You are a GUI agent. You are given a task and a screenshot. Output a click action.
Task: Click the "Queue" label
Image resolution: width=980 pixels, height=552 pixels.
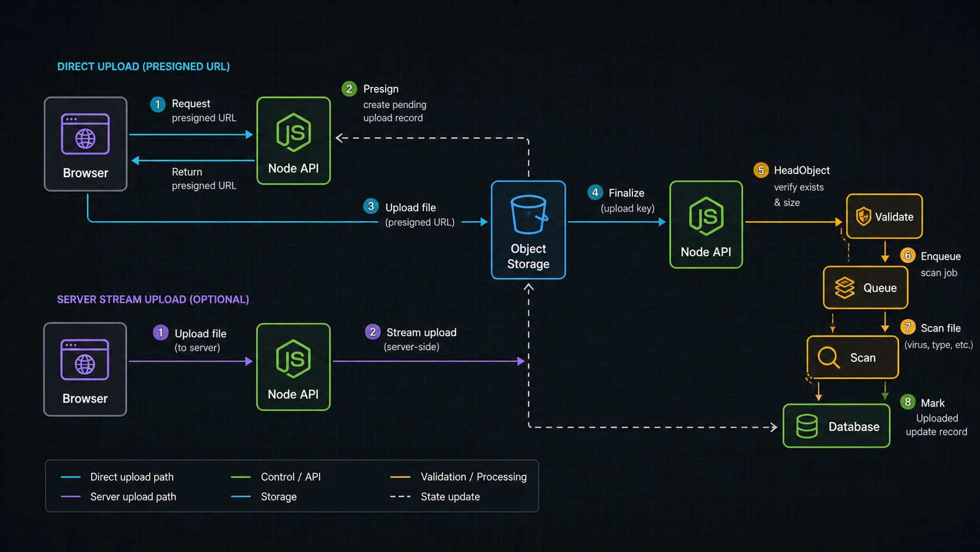click(880, 287)
